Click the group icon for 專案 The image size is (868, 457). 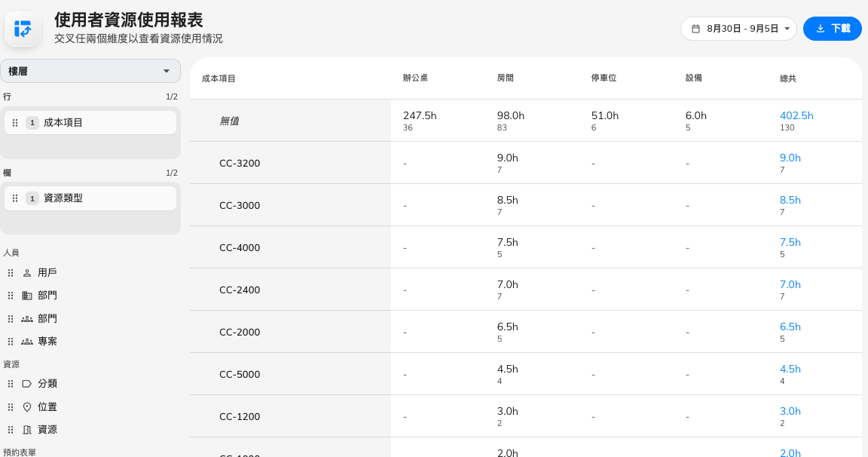pyautogui.click(x=26, y=342)
